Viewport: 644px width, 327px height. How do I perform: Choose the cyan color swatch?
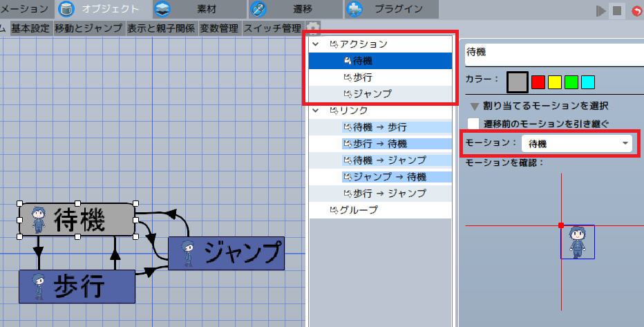click(588, 82)
